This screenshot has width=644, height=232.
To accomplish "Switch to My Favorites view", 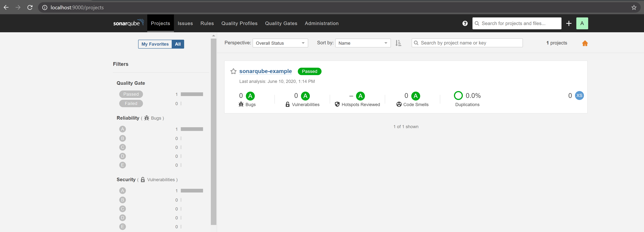I will [154, 44].
